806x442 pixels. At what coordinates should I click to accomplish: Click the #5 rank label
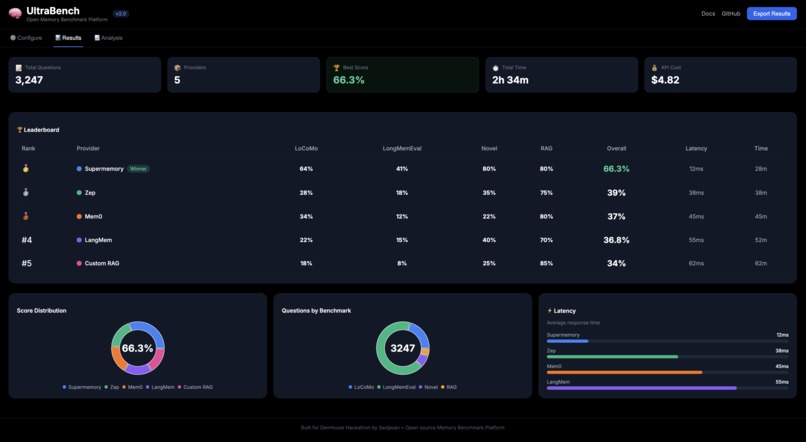(27, 263)
